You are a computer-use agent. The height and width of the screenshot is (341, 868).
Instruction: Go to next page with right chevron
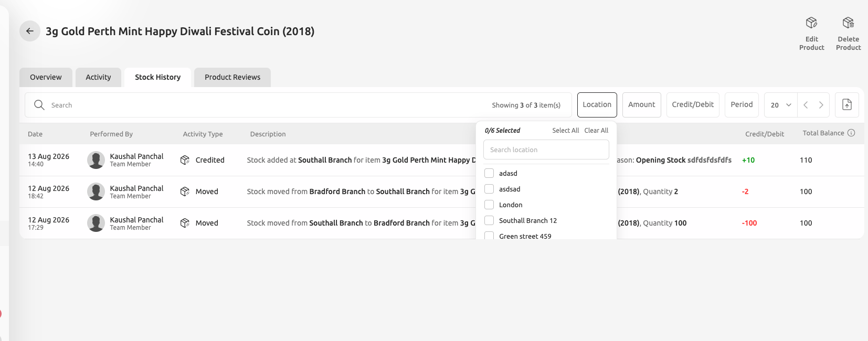point(821,105)
